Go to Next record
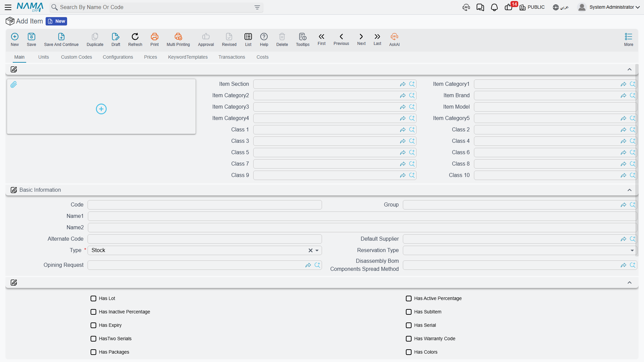644x362 pixels. click(x=361, y=39)
